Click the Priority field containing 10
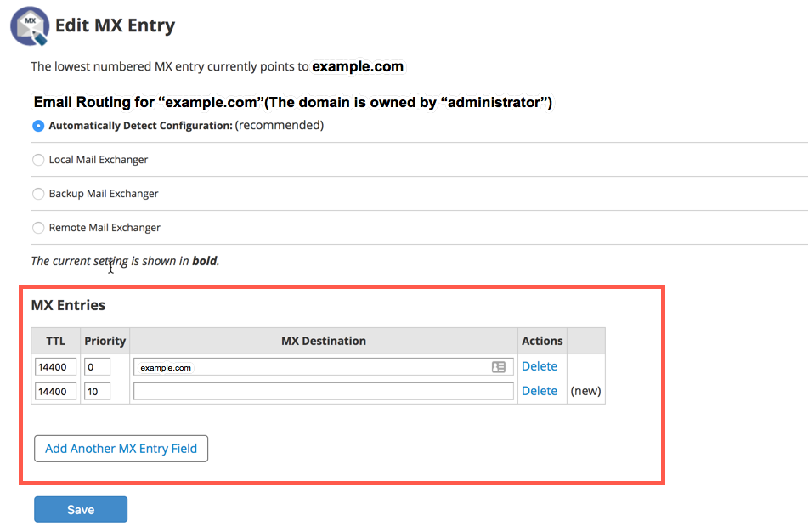 (97, 392)
